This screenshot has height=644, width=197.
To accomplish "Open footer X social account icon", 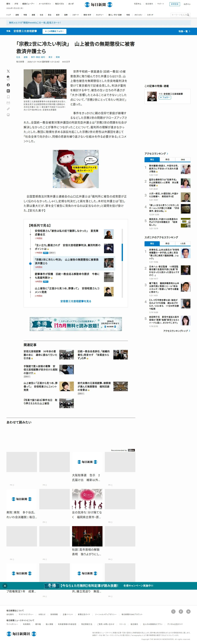I will point(173,612).
